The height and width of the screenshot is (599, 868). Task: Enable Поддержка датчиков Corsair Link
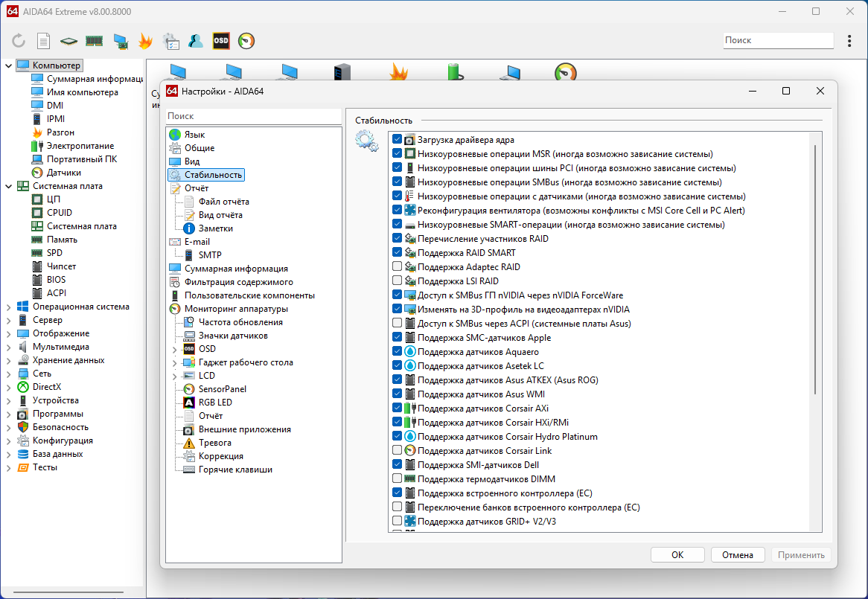point(397,450)
